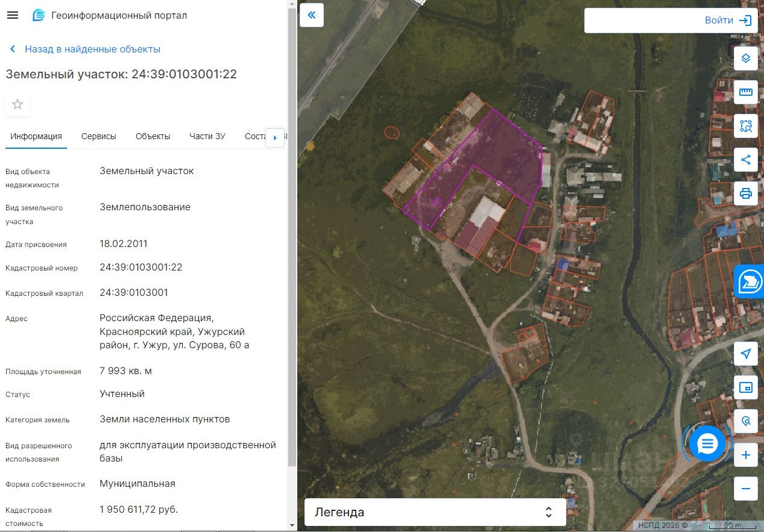Add parcel to favorites with star icon

coord(17,104)
